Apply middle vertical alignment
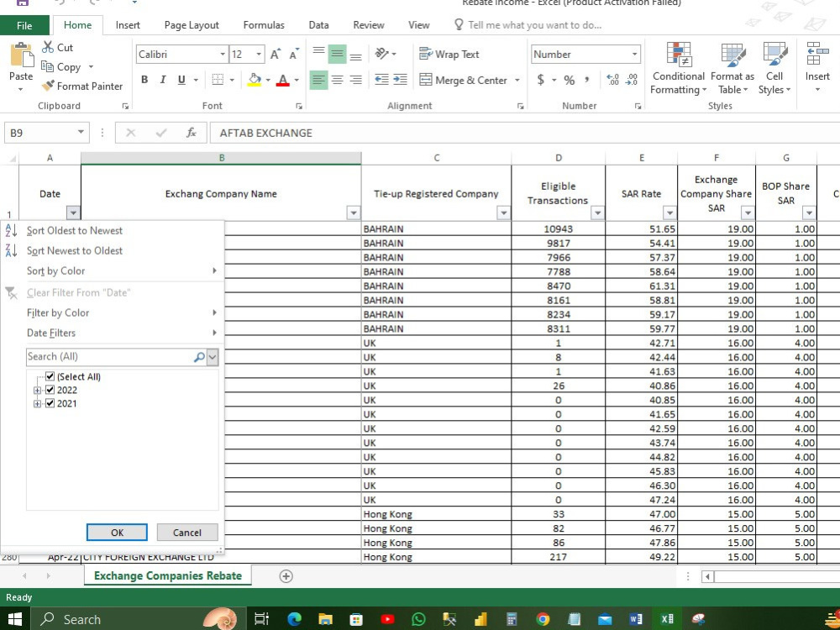Screen dimensions: 840x630 click(x=337, y=54)
